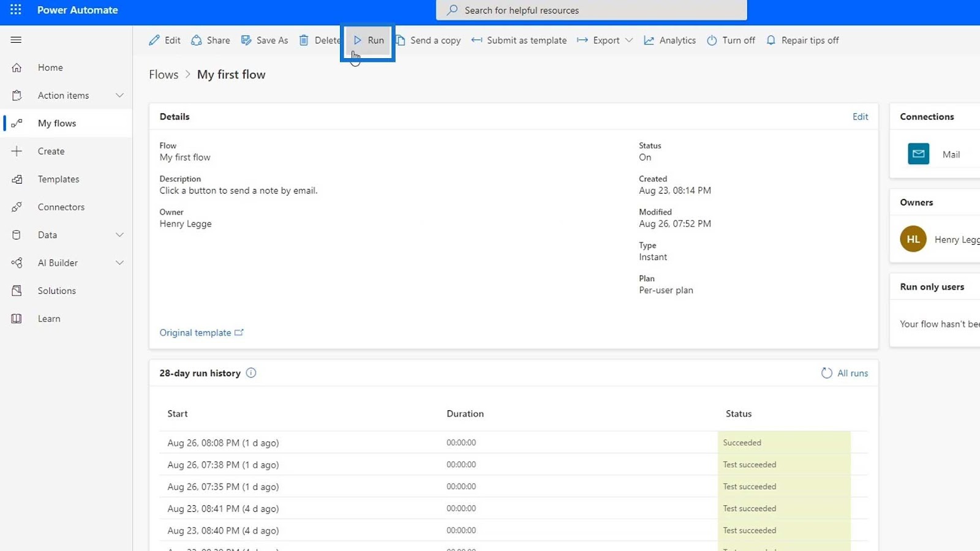Go back to Flows breadcrumb
980x551 pixels.
(x=164, y=75)
